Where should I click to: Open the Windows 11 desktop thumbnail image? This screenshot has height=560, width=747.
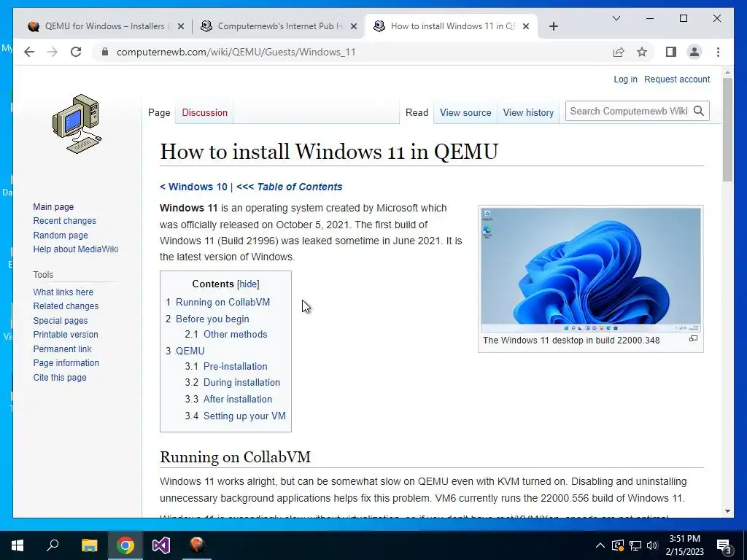591,270
